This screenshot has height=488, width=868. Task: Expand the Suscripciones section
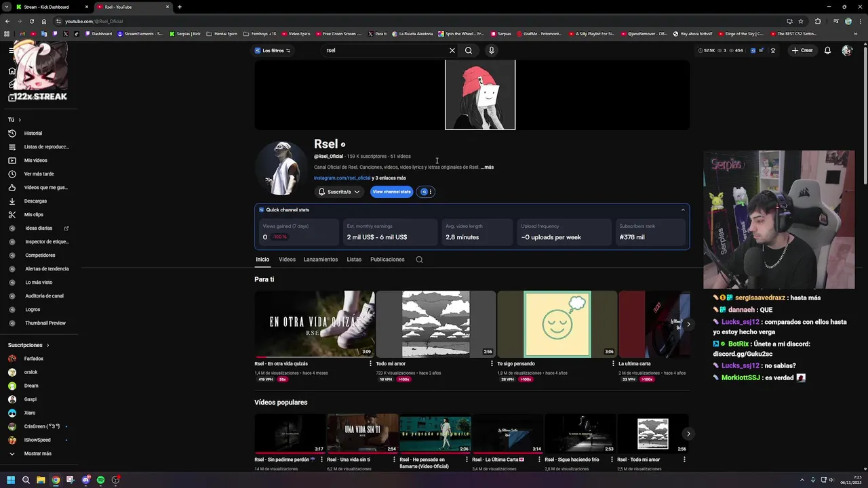point(28,345)
